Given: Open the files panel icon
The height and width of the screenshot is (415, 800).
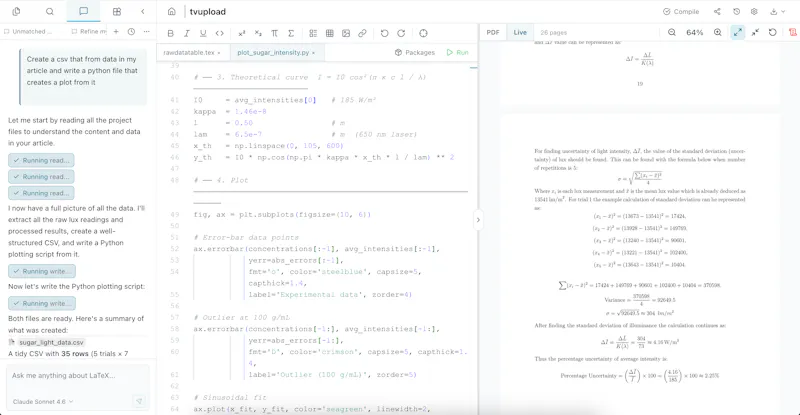Looking at the screenshot, I should click(x=16, y=11).
